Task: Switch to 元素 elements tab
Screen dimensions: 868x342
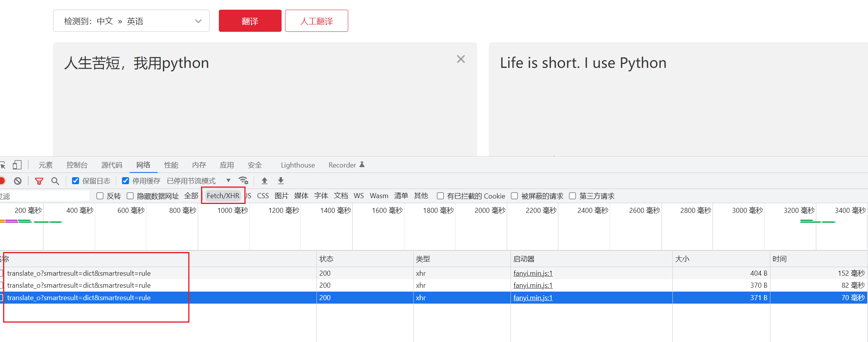Action: 45,165
